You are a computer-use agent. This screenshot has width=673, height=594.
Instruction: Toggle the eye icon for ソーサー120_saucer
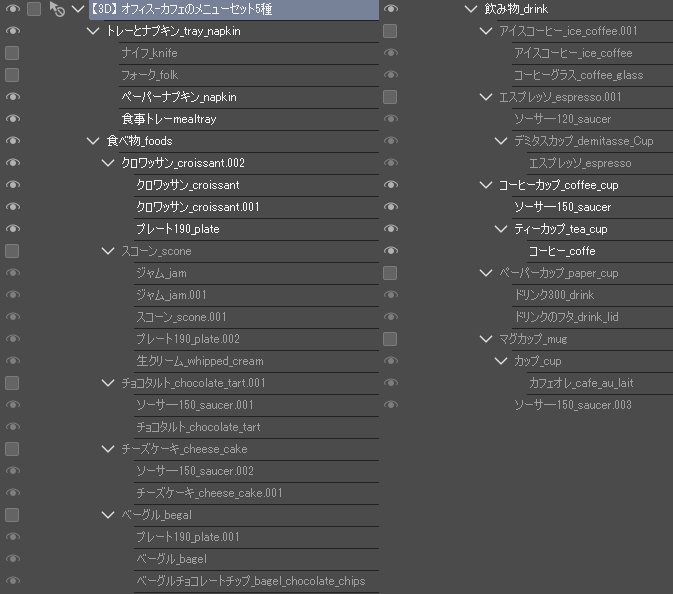click(x=391, y=118)
